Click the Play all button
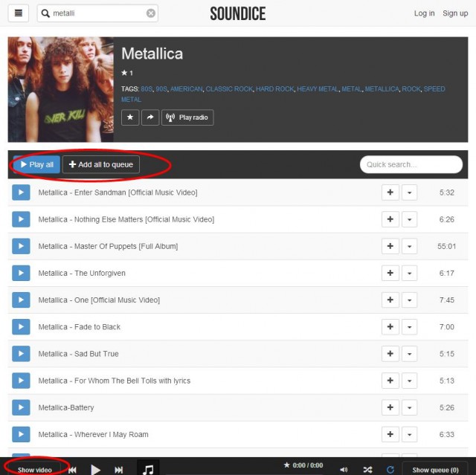Viewport: 476px width, 475px height. [x=36, y=164]
